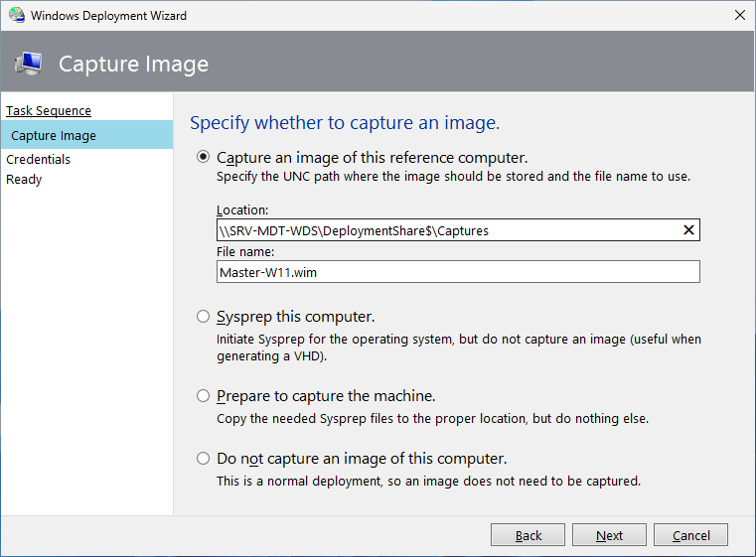The image size is (756, 557).
Task: Click the Credentials step in sidebar
Action: tap(38, 160)
